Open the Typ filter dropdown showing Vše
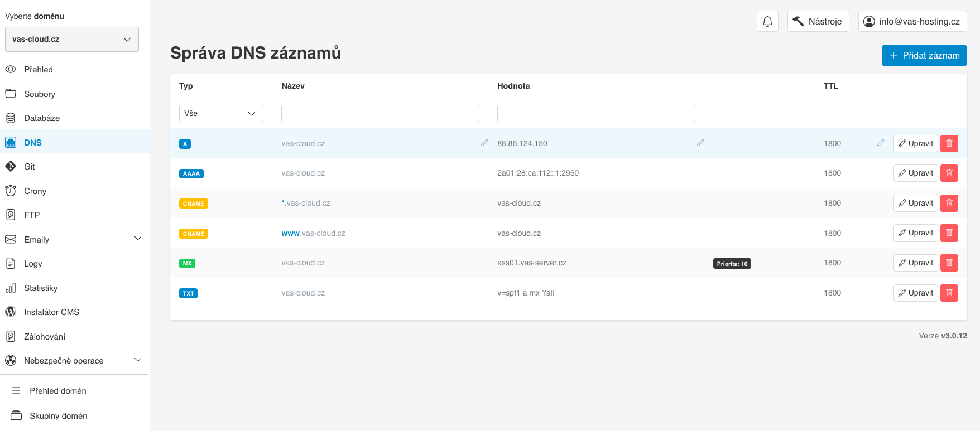This screenshot has width=980, height=431. [x=220, y=113]
